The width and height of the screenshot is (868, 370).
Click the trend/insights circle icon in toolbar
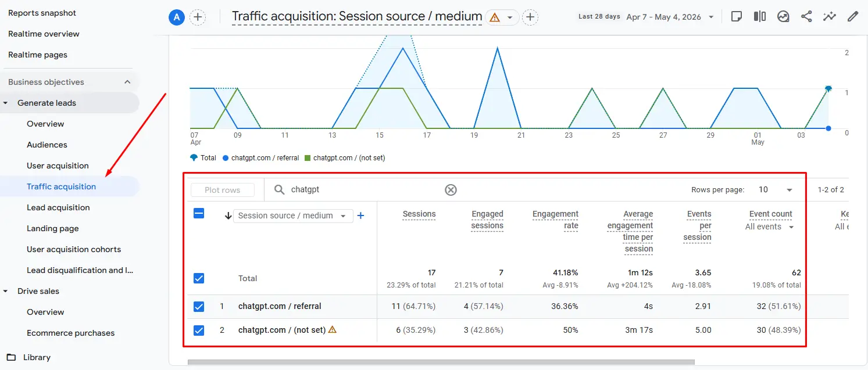pos(783,17)
